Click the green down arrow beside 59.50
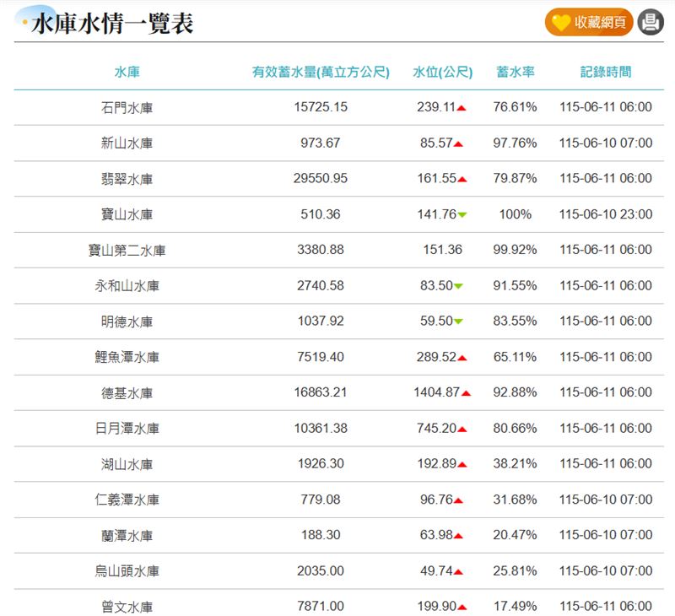Image resolution: width=675 pixels, height=616 pixels. pyautogui.click(x=458, y=322)
